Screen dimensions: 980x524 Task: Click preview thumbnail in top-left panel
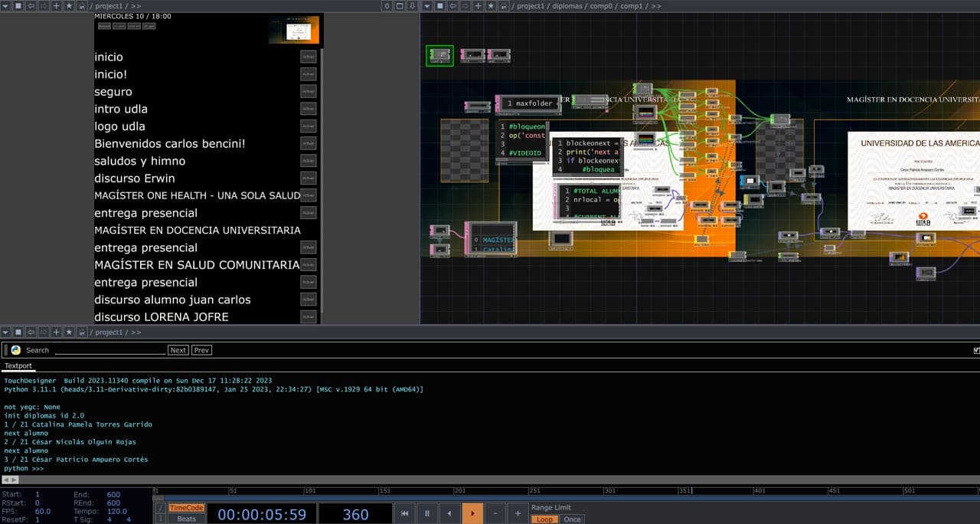point(293,31)
